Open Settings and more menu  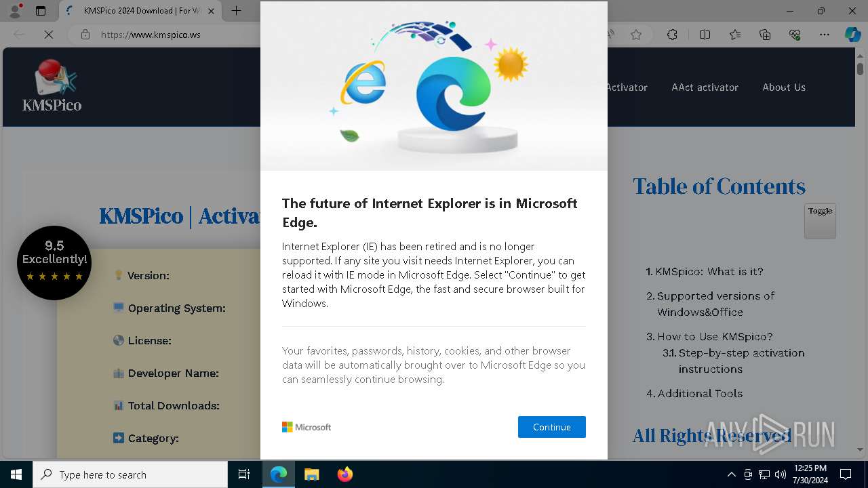click(x=825, y=35)
